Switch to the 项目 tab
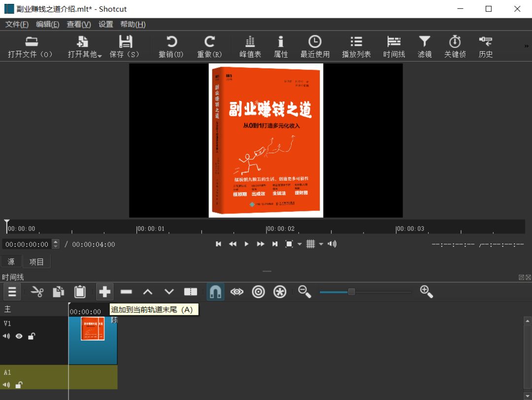This screenshot has width=532, height=400. 36,262
